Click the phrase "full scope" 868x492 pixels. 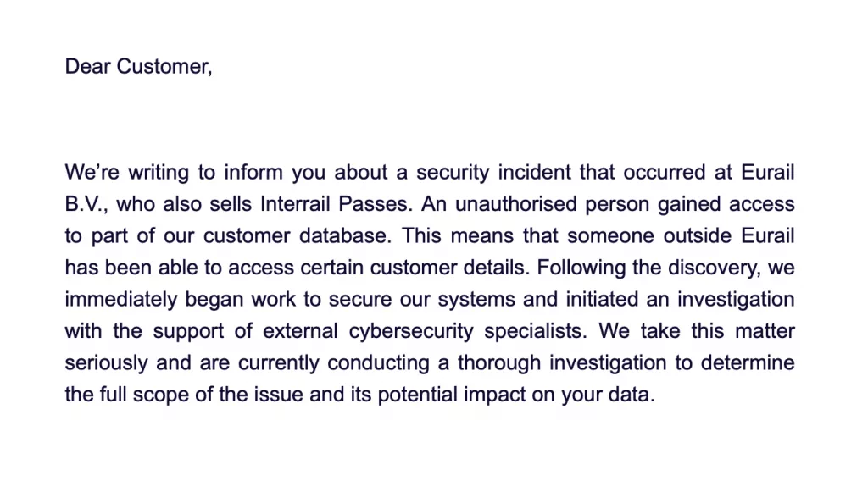(x=137, y=395)
